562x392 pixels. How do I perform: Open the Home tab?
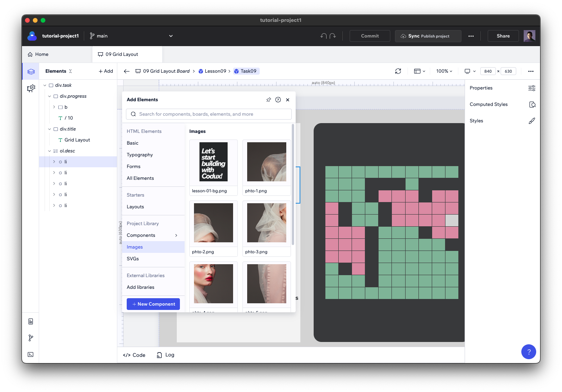38,54
